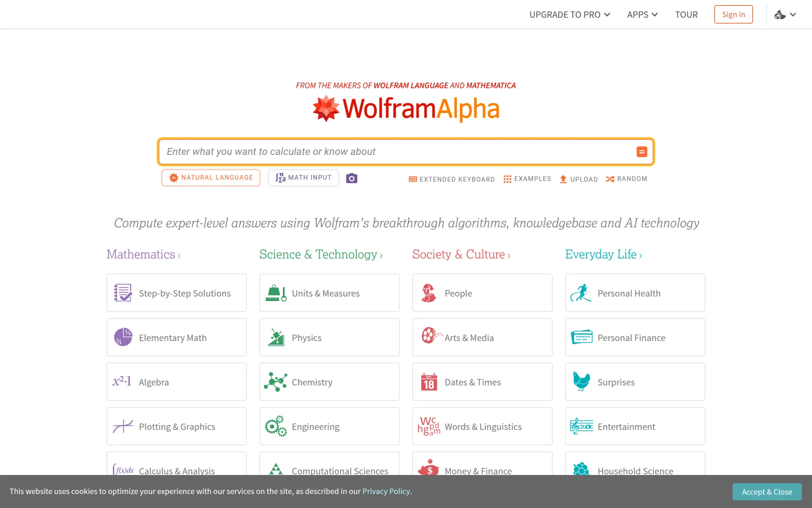
Task: Open the camera image input icon
Action: click(x=351, y=178)
